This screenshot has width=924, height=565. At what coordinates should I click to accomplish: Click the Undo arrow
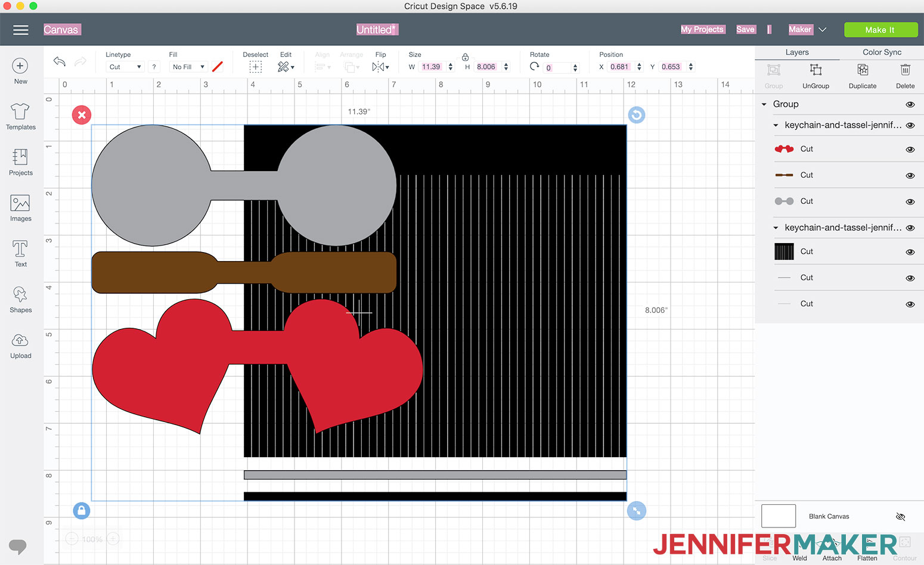pyautogui.click(x=59, y=61)
